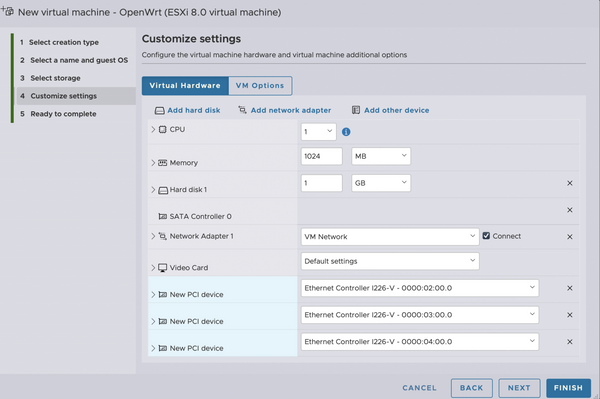Image resolution: width=600 pixels, height=399 pixels.
Task: Click the CPU info icon
Action: (x=346, y=132)
